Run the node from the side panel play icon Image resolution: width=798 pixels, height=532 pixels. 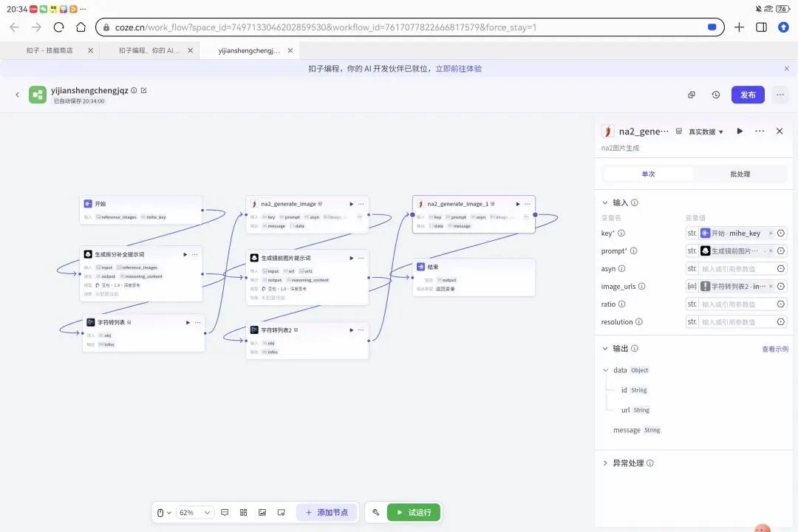point(740,132)
